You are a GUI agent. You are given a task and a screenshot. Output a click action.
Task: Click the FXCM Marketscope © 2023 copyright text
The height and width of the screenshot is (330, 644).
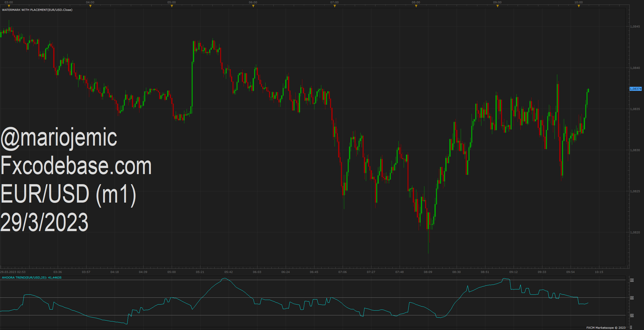[606, 328]
